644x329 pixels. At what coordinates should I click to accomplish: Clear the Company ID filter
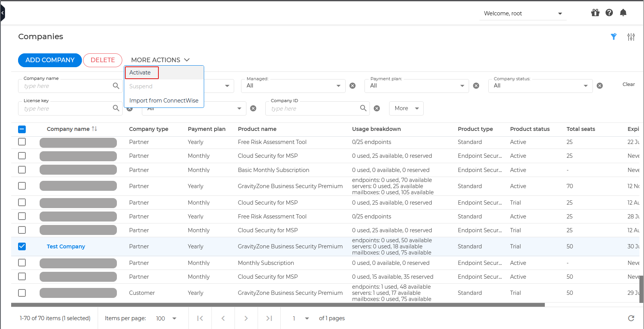(377, 109)
